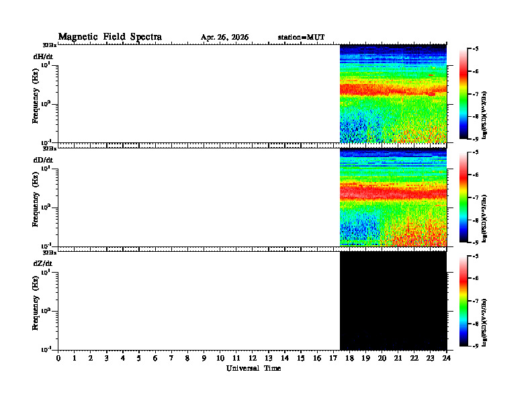This screenshot has width=532, height=411.
Task: Click the "3" hour tick label
Action: pos(107,358)
